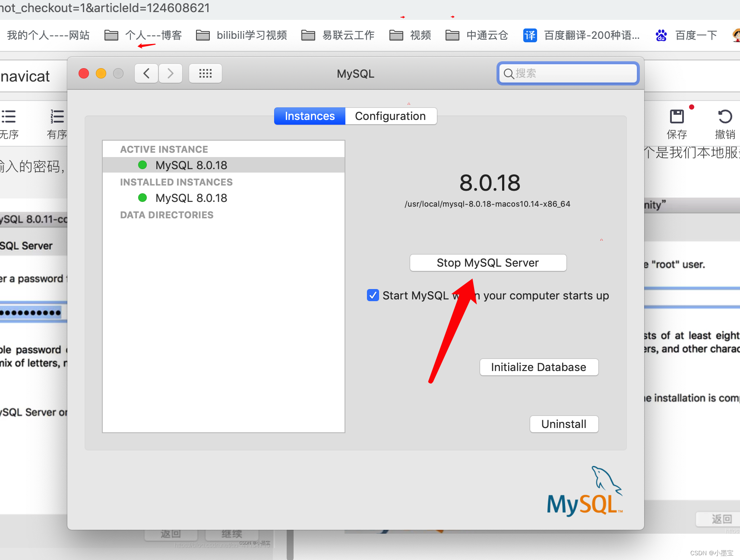Click the forward arrow in the MySQL preferences toolbar

pyautogui.click(x=171, y=73)
